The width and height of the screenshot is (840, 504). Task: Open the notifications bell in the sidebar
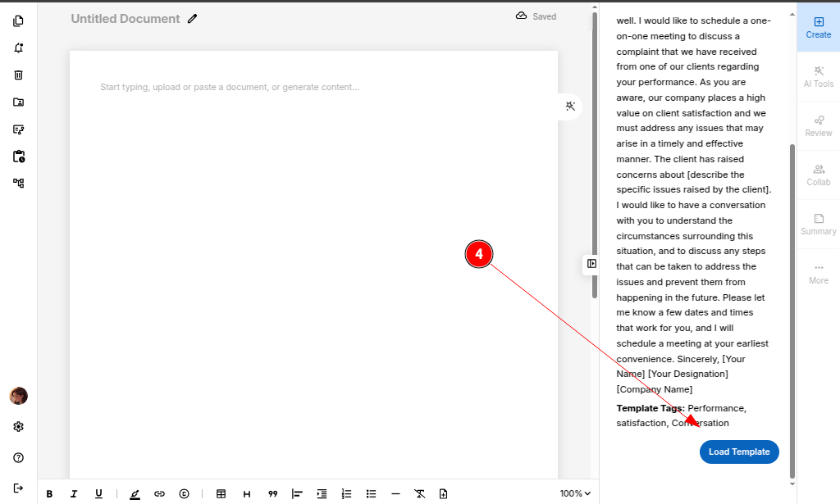point(19,48)
